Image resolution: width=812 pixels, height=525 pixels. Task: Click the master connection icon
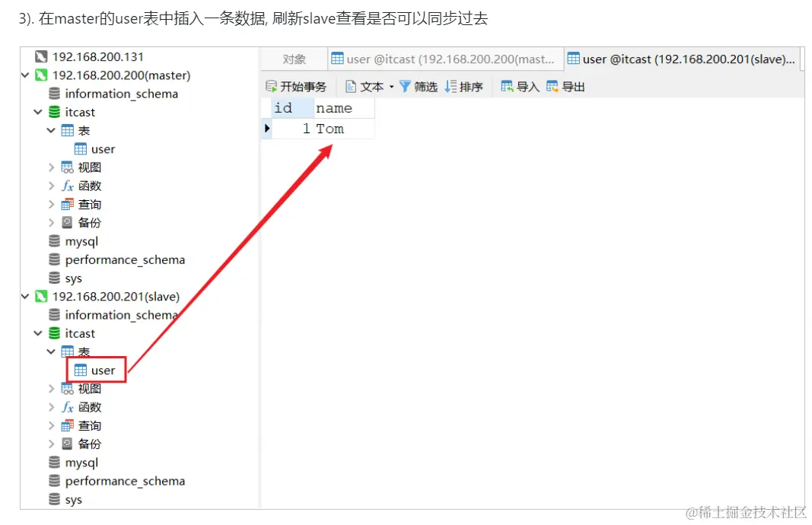[x=41, y=75]
